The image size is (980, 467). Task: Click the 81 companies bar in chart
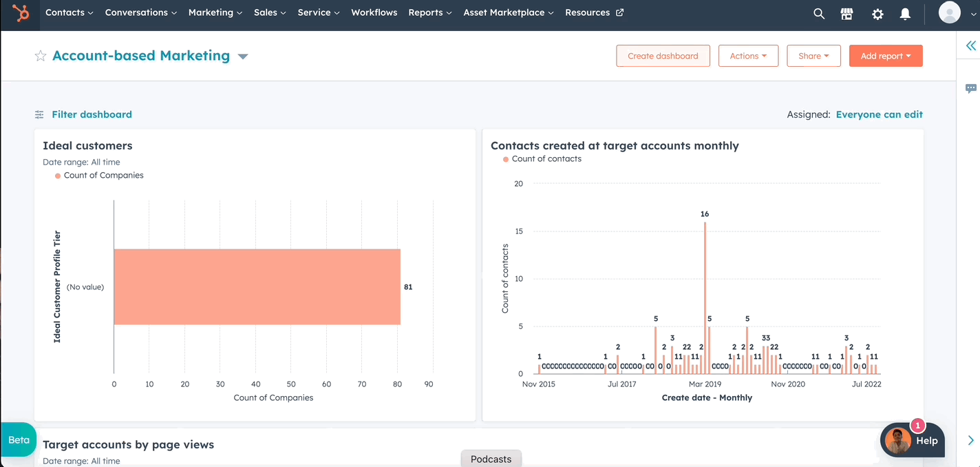pos(257,287)
